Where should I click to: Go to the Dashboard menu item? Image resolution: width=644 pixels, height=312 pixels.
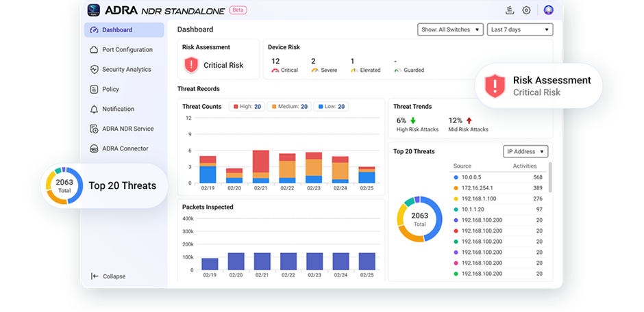click(124, 30)
